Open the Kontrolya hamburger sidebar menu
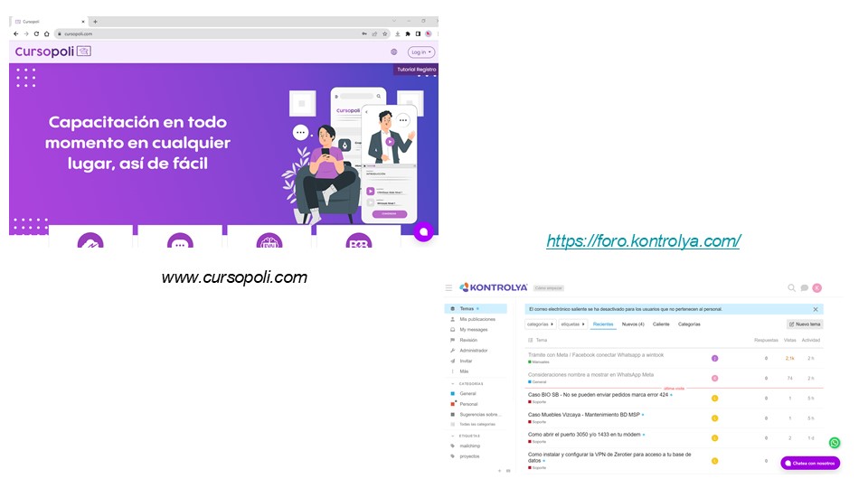The image size is (868, 488). (x=448, y=288)
